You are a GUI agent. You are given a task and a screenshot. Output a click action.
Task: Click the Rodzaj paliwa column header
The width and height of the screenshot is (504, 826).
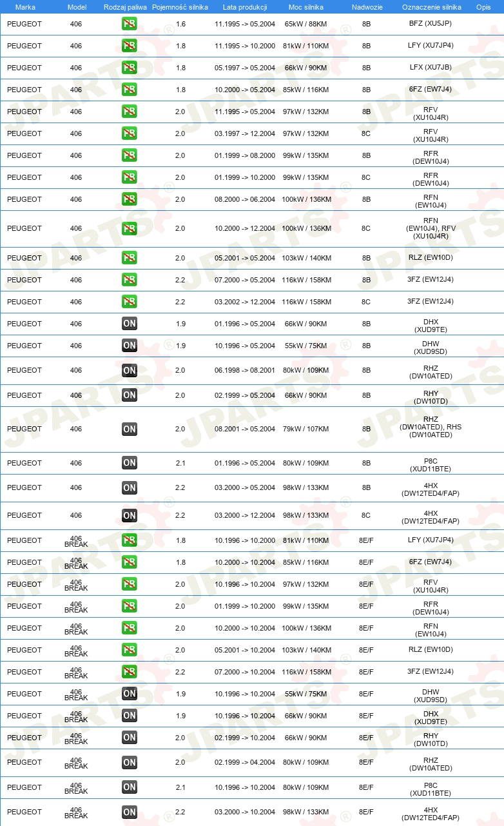pos(125,7)
